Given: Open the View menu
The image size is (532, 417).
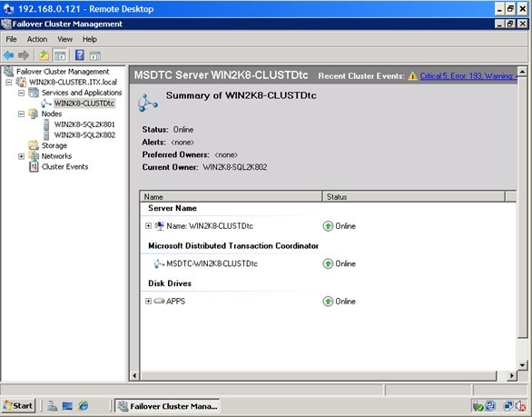Looking at the screenshot, I should 64,39.
